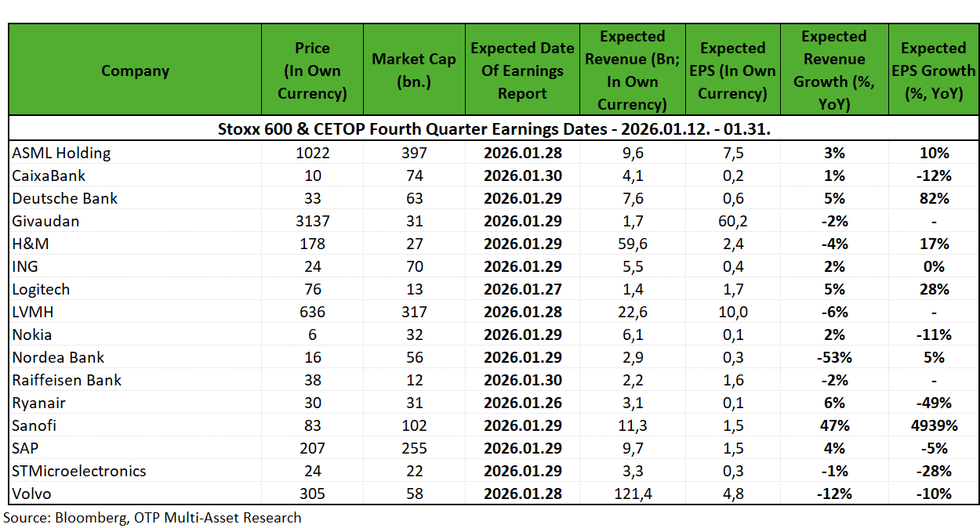Select LVMH market cap 317
Viewport: 980px width, 528px height.
[414, 312]
